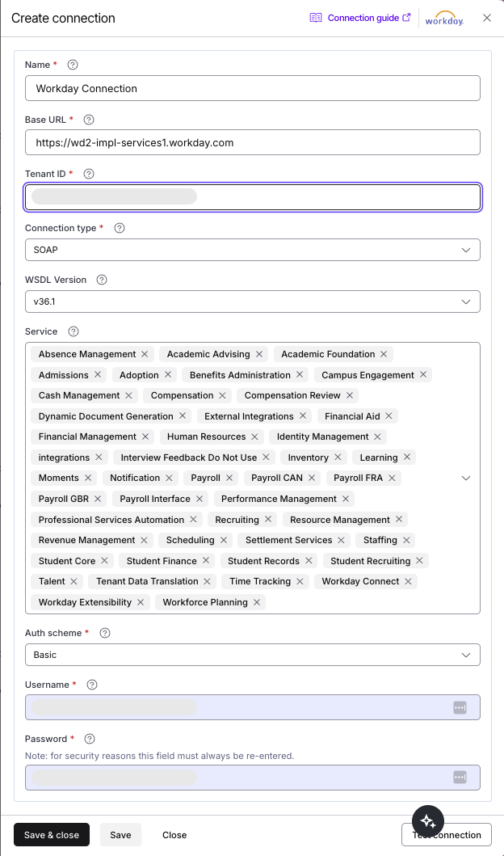Remove the Workday Connect service tag
The height and width of the screenshot is (856, 504).
408,581
